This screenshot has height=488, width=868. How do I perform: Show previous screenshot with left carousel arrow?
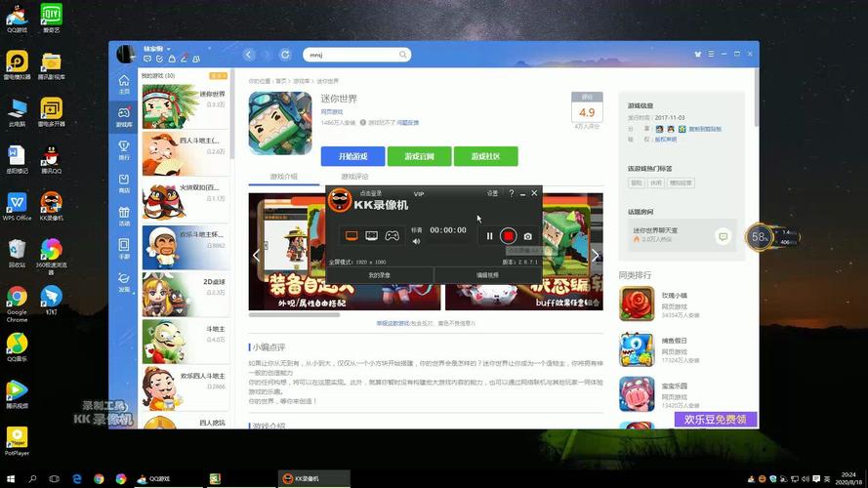point(256,256)
